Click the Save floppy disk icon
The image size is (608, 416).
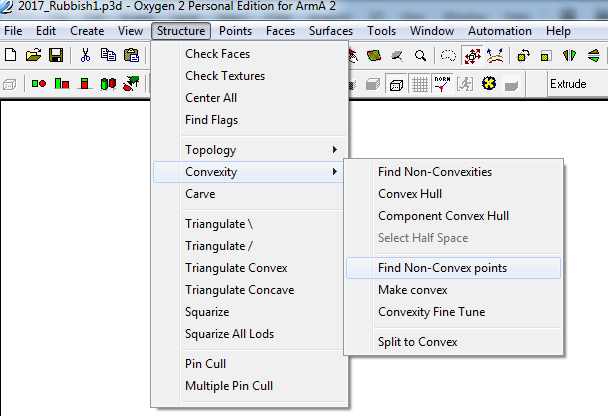point(56,55)
